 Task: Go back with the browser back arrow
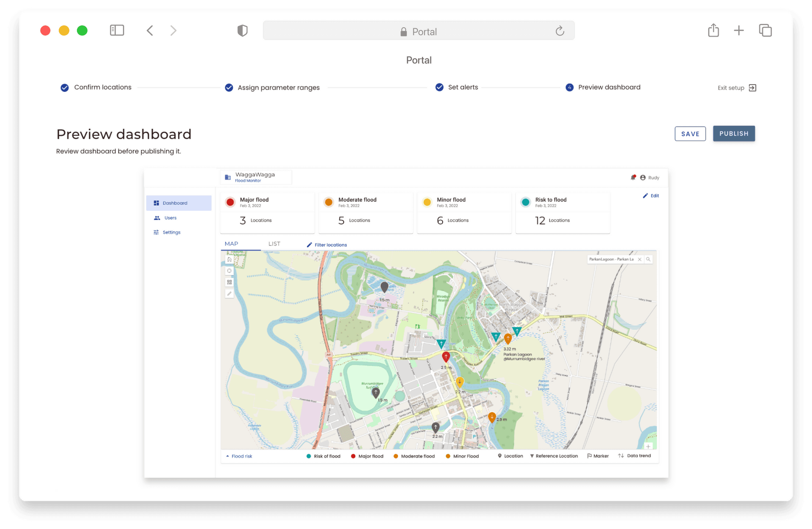[x=150, y=30]
